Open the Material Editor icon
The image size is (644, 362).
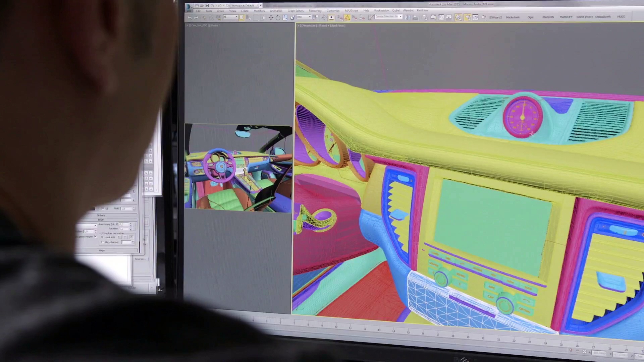pyautogui.click(x=458, y=17)
